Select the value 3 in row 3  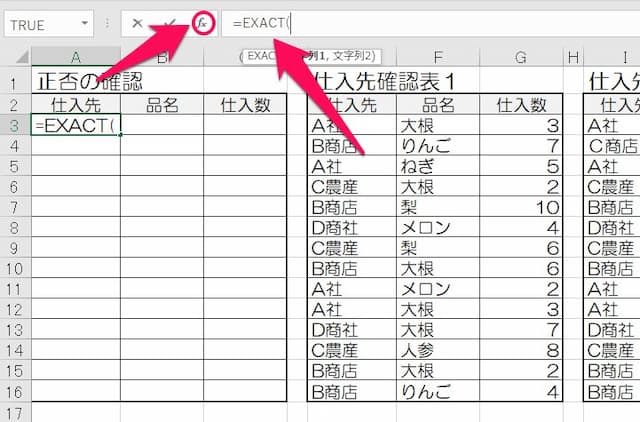[521, 125]
